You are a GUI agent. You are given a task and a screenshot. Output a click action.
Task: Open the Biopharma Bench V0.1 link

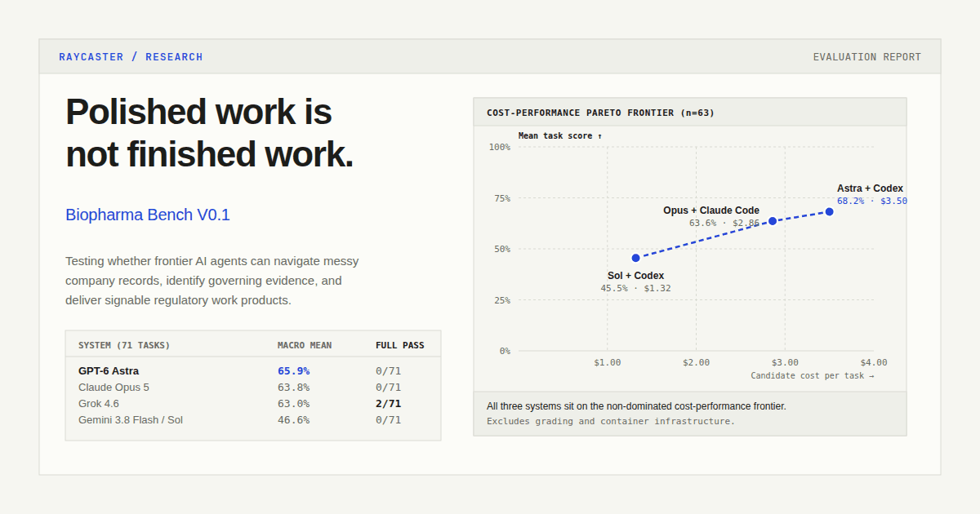[x=148, y=215]
